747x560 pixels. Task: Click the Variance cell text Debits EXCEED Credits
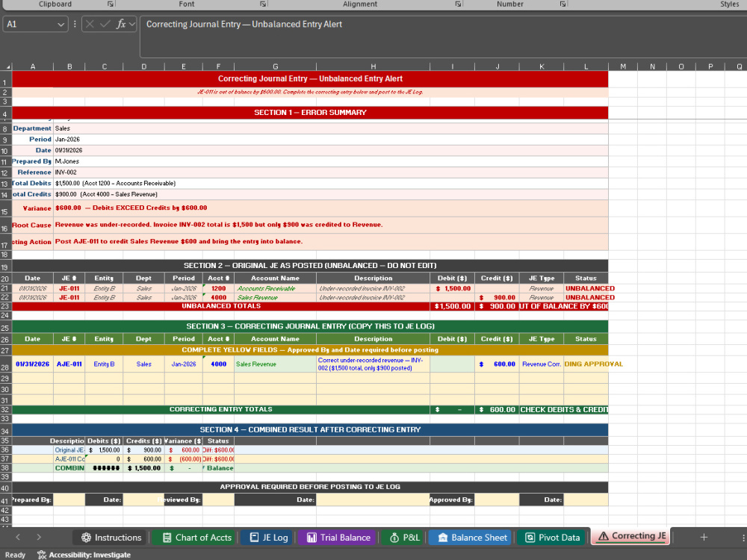[149, 208]
